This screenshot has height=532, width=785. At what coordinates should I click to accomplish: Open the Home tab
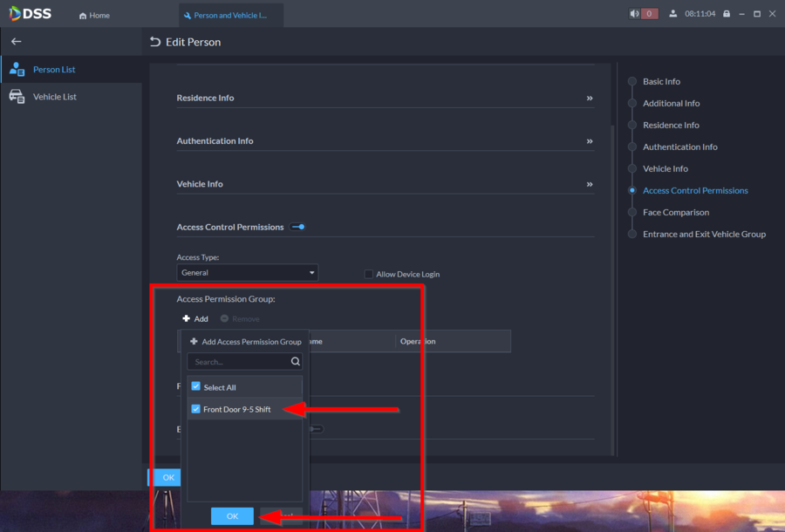coord(94,15)
